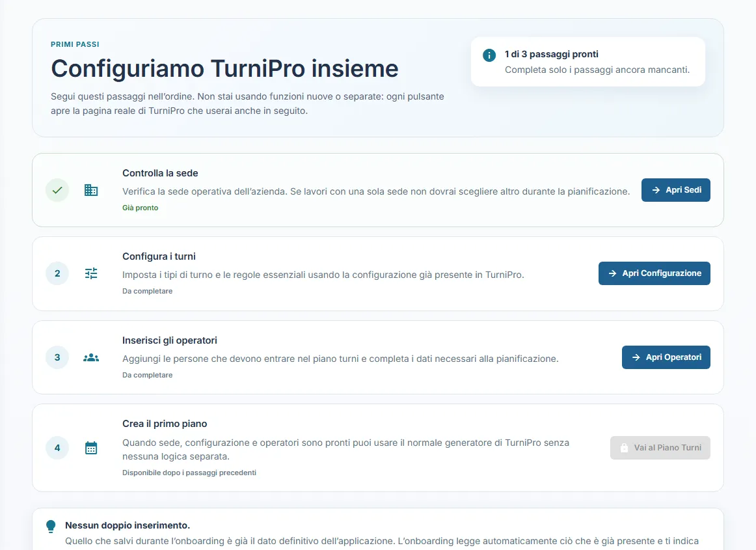The image size is (756, 550).
Task: Click the Apri Configurazione button
Action: pyautogui.click(x=655, y=273)
